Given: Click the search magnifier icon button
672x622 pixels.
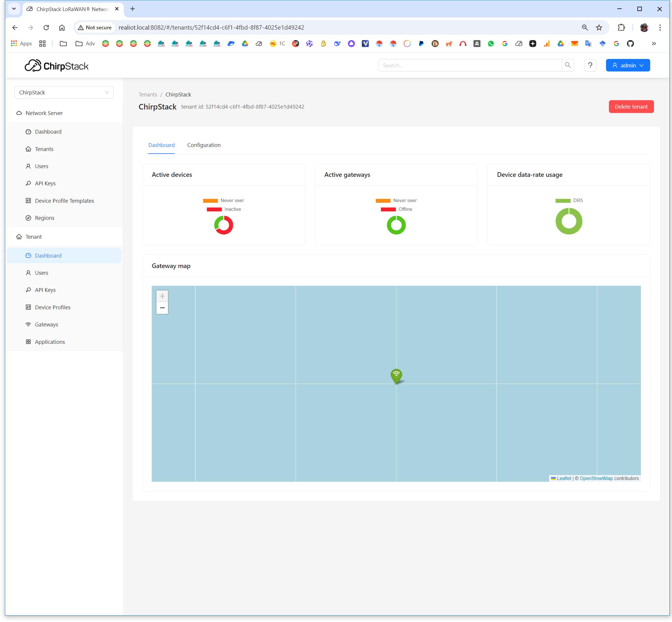Looking at the screenshot, I should point(568,65).
